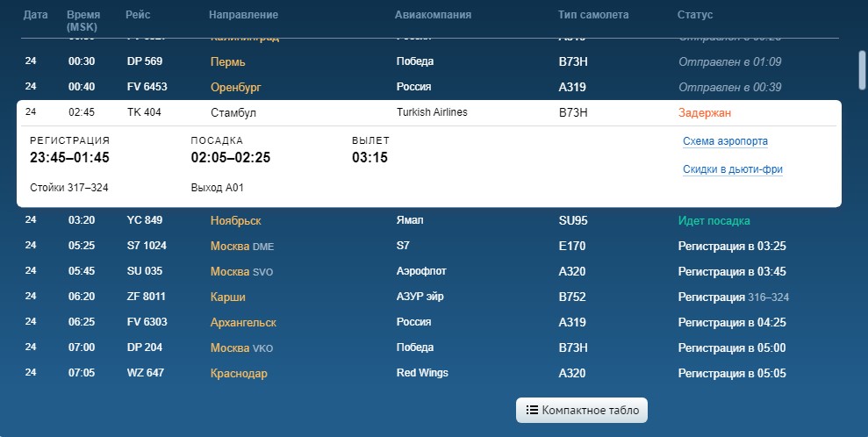Click the Карши destination link
This screenshot has height=437, width=868.
point(227,297)
